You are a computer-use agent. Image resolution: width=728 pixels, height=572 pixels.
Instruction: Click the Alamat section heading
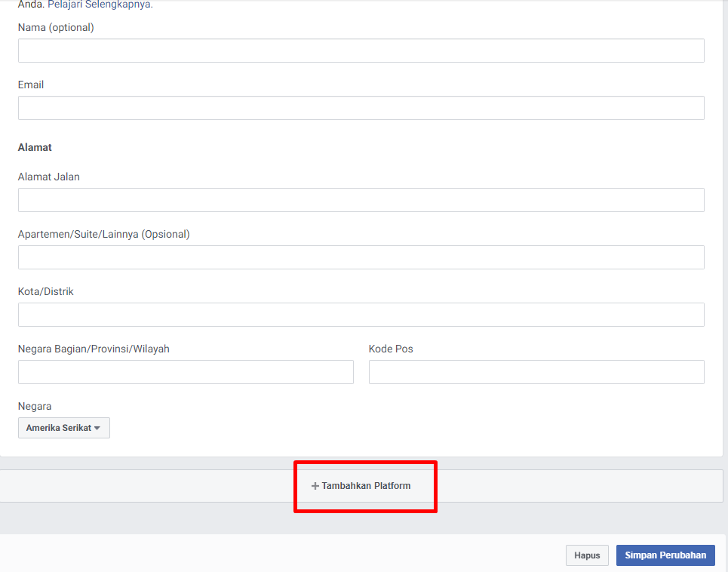tap(35, 148)
